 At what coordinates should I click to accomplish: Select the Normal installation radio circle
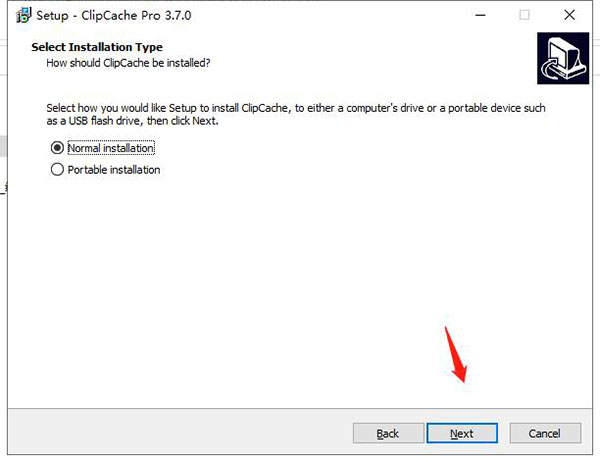coord(56,148)
